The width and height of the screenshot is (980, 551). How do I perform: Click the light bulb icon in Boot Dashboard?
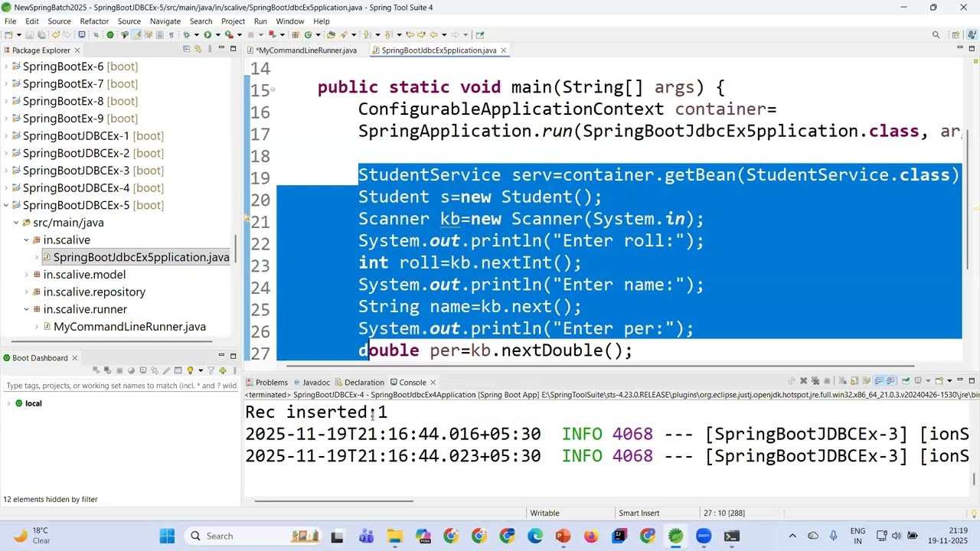(190, 370)
